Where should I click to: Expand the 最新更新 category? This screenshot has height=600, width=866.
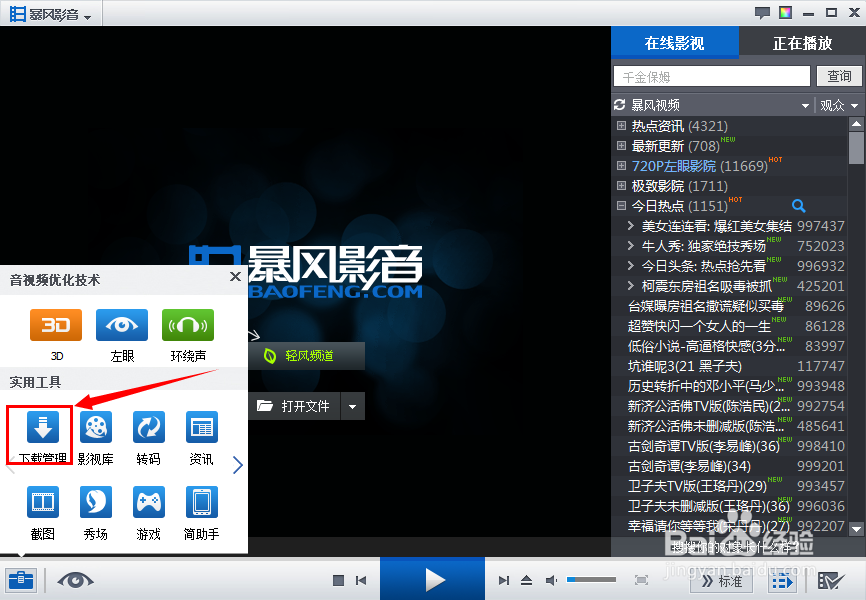coord(621,146)
